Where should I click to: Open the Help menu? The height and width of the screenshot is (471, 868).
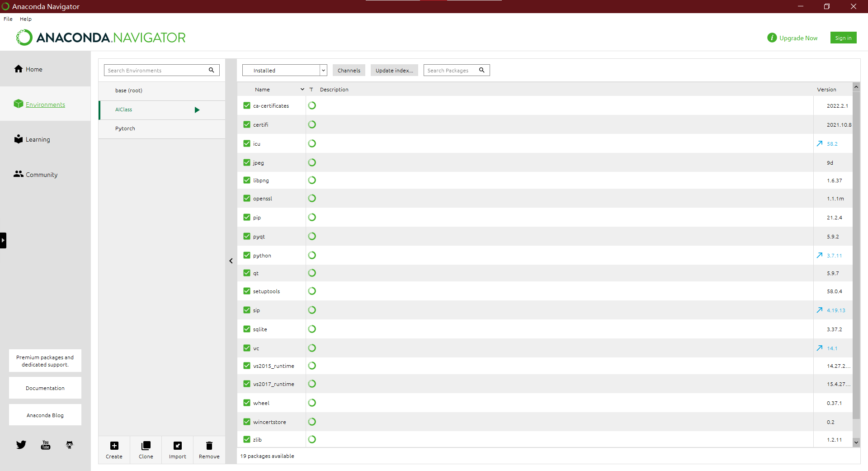pyautogui.click(x=26, y=19)
